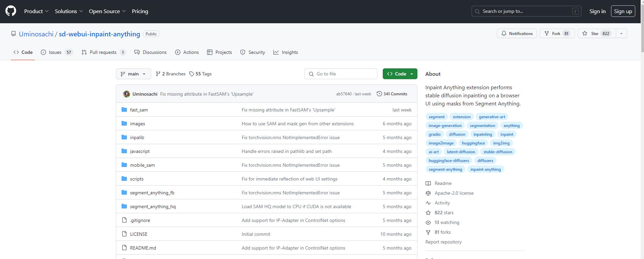Open the mobile_sam folder name

tap(142, 165)
